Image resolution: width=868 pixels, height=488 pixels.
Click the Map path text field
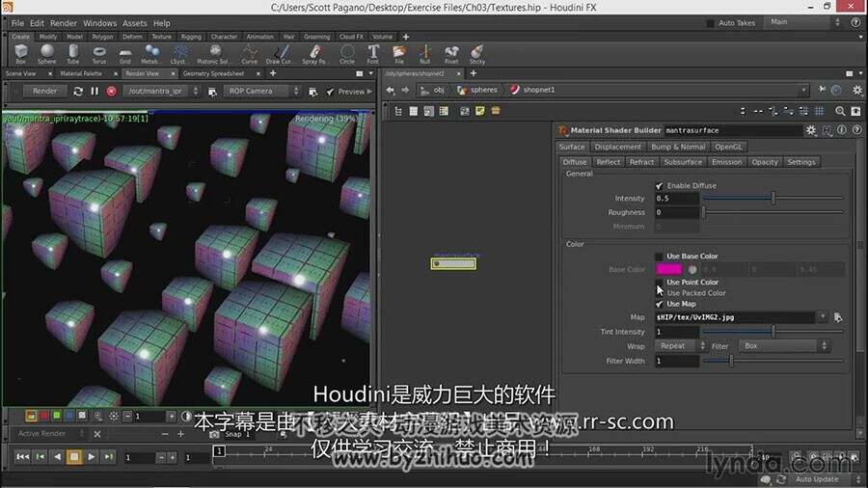coord(735,317)
